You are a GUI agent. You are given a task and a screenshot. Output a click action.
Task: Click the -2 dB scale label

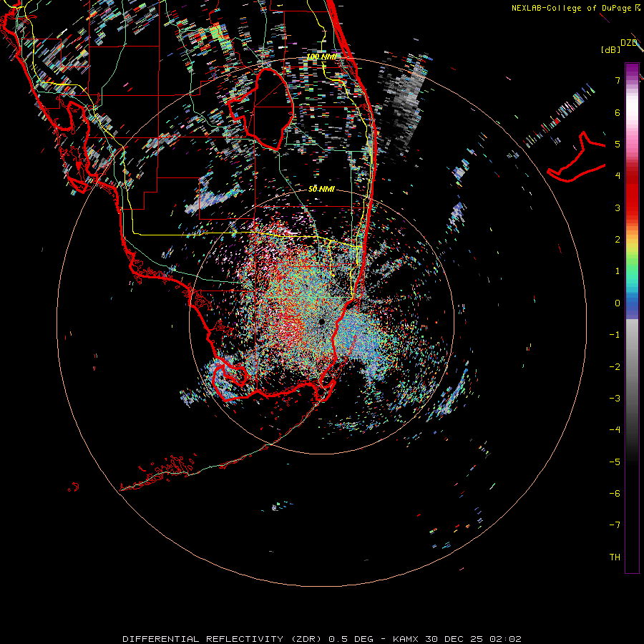point(615,366)
